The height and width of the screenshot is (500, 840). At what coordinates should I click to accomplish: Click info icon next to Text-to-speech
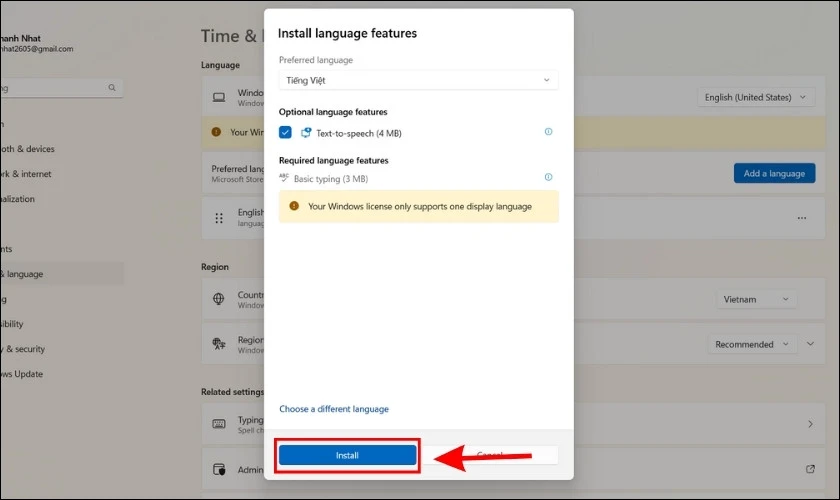click(x=548, y=132)
